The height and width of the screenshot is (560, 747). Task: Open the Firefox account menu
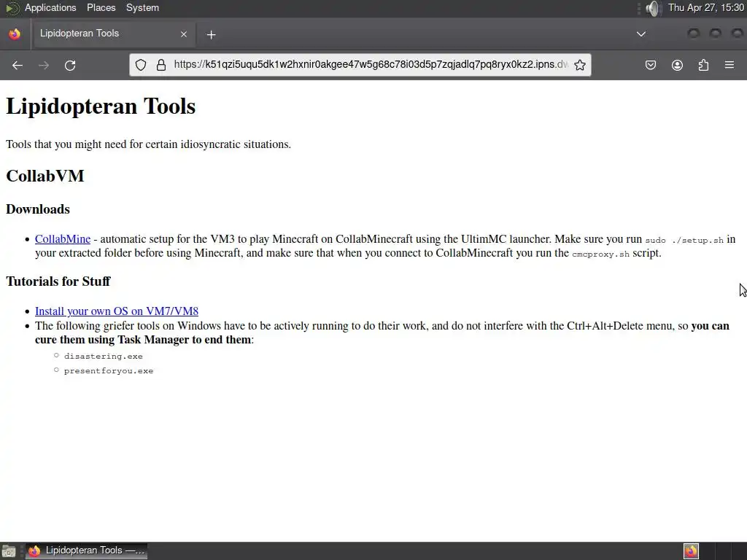tap(677, 65)
